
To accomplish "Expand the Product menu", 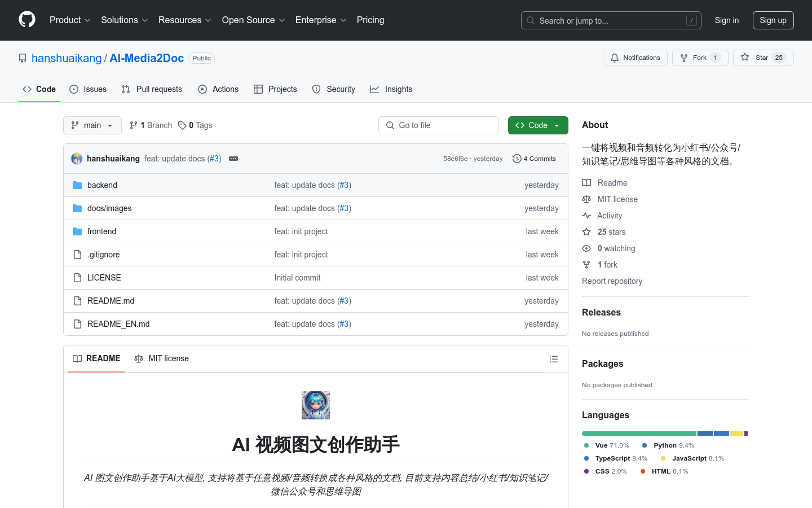I will [70, 20].
